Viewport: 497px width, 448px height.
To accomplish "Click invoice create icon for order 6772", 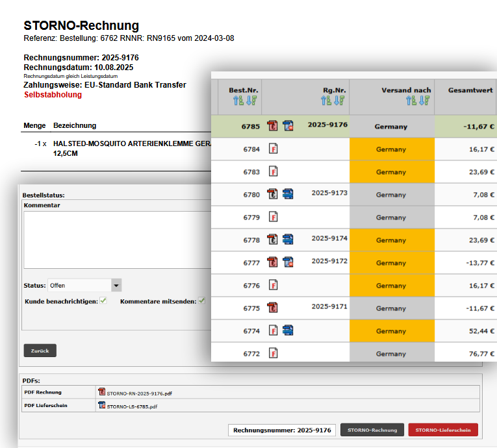I will coord(274,354).
